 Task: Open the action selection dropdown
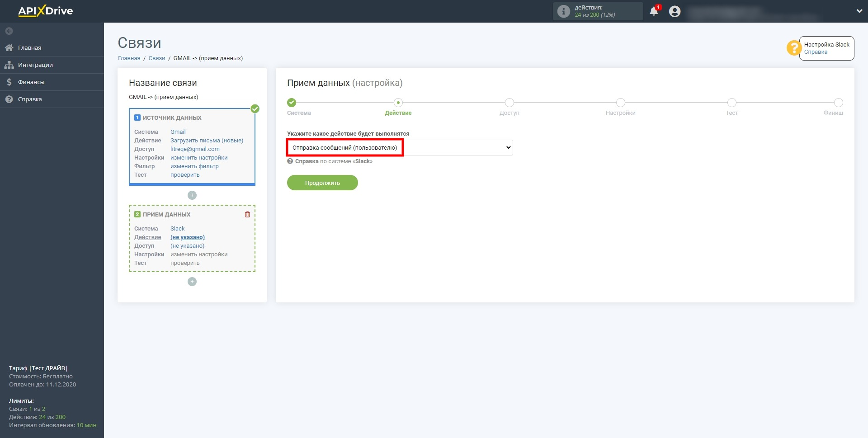pyautogui.click(x=400, y=147)
